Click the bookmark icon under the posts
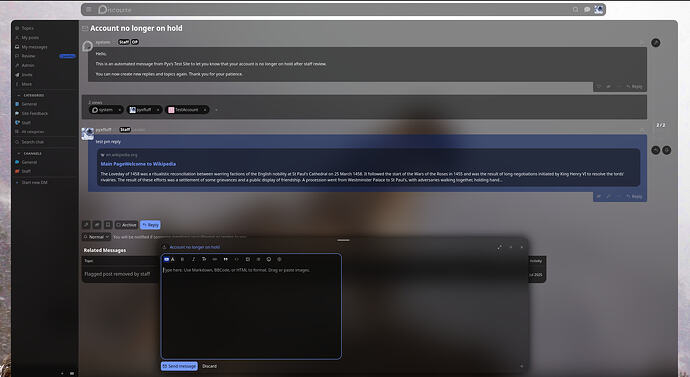This screenshot has width=690, height=377. pyautogui.click(x=108, y=225)
